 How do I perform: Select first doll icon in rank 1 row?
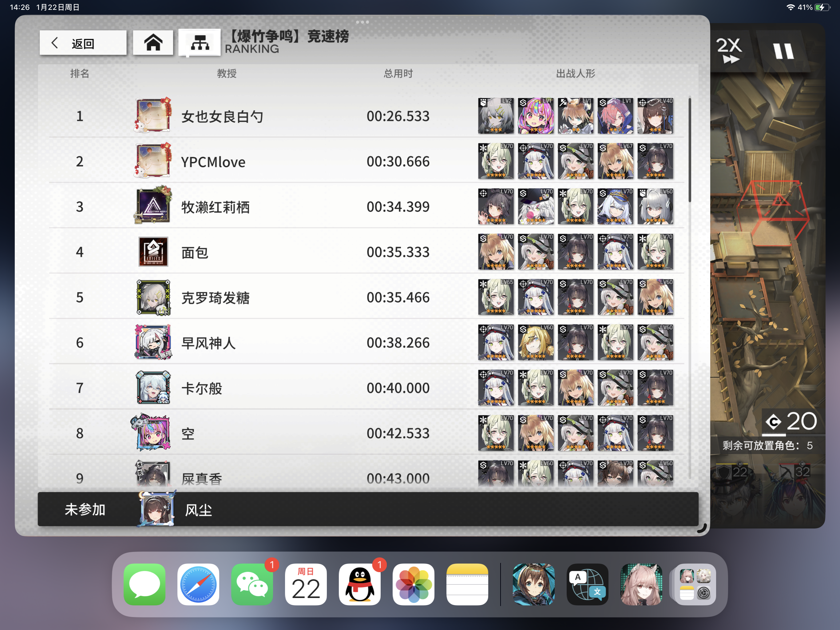click(x=496, y=116)
